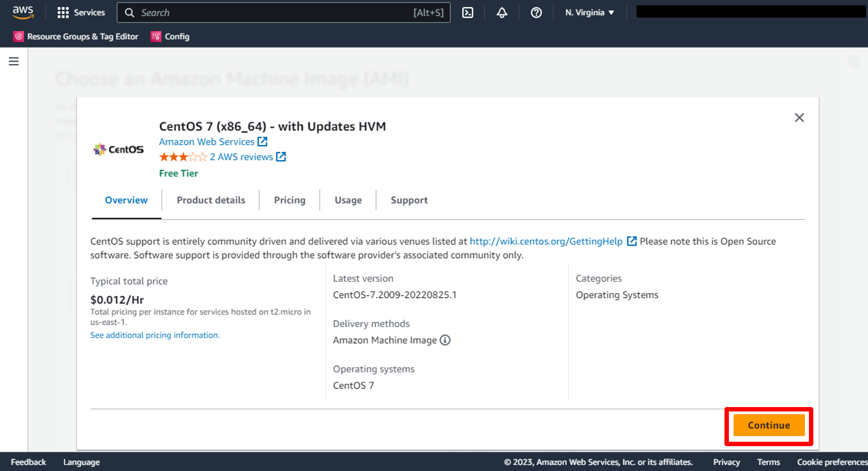Click the help question mark icon
Screen dimensions: 868x471
pyautogui.click(x=536, y=13)
